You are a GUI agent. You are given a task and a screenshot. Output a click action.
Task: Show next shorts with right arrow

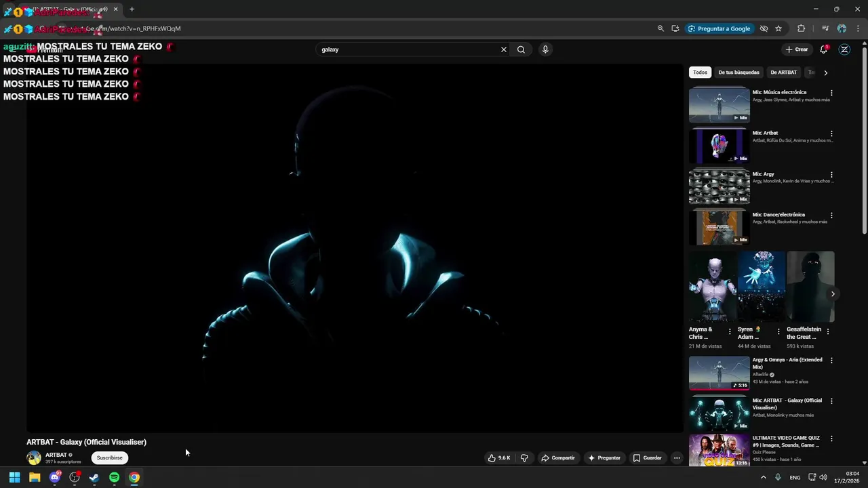point(833,293)
